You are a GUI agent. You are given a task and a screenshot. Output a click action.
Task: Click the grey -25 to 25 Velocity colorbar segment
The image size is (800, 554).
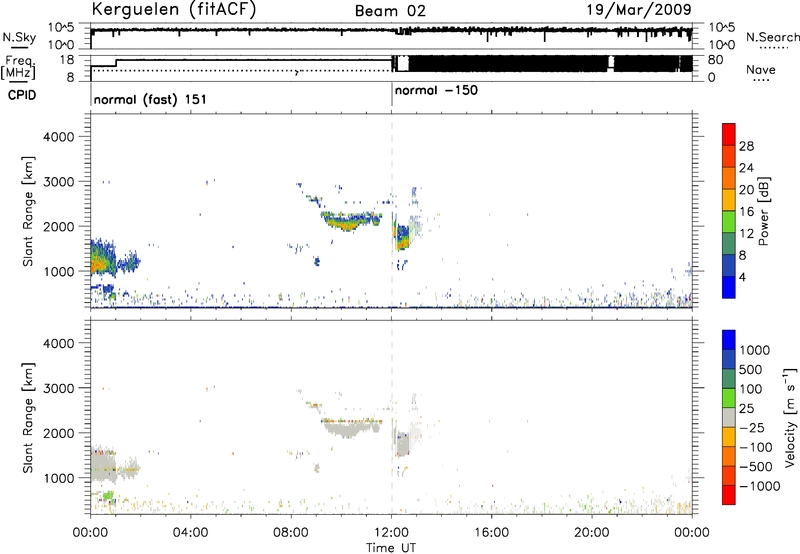729,417
